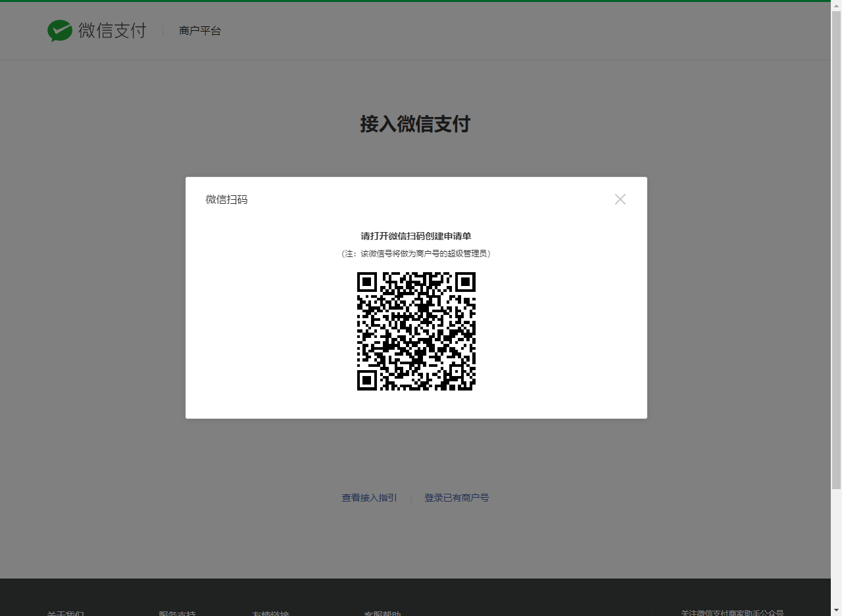Open 关于我们 in the footer
This screenshot has width=842, height=616.
coord(65,613)
